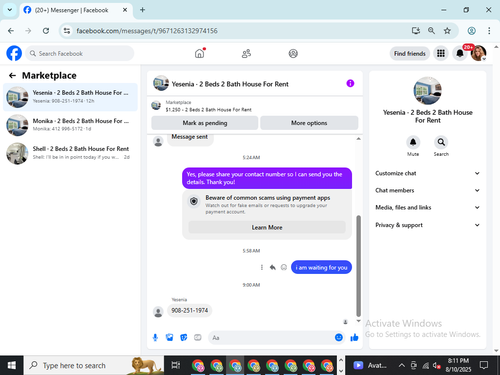The width and height of the screenshot is (500, 375).
Task: View site information icon in address bar
Action: point(67,31)
